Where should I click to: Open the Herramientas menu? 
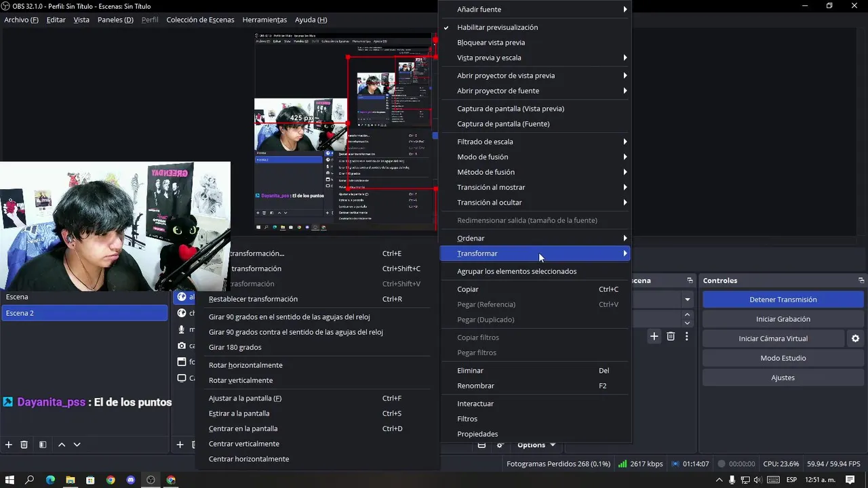tap(264, 20)
